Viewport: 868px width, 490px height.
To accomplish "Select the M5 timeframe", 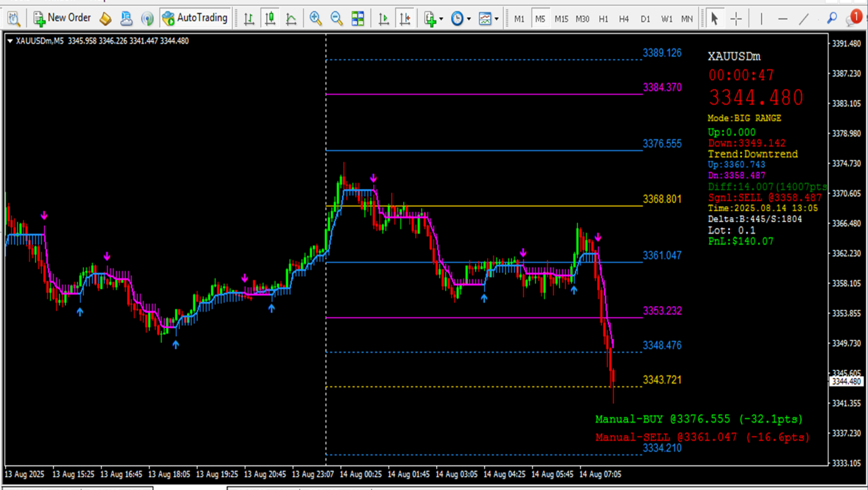I will tap(540, 19).
